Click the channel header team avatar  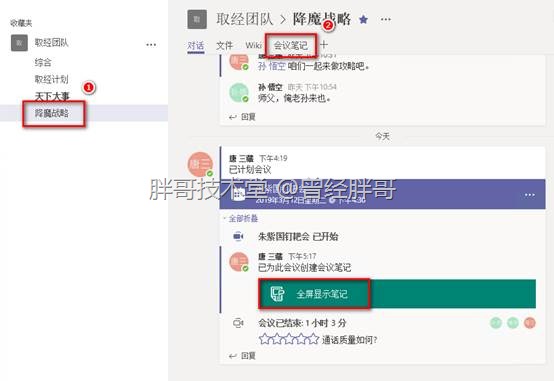[x=197, y=19]
